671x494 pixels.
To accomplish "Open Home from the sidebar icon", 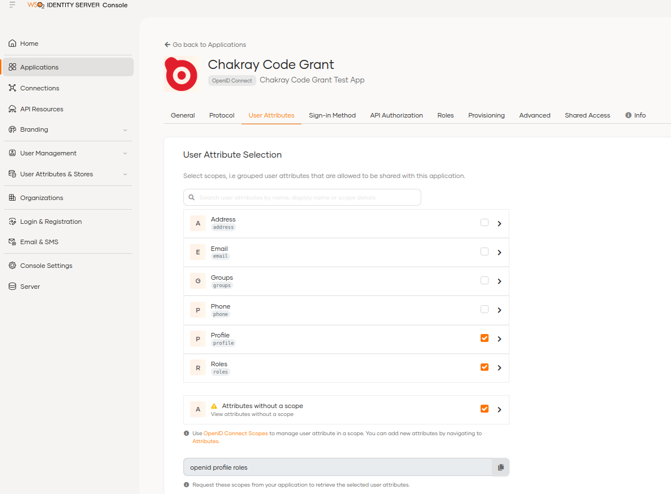I will [x=12, y=44].
